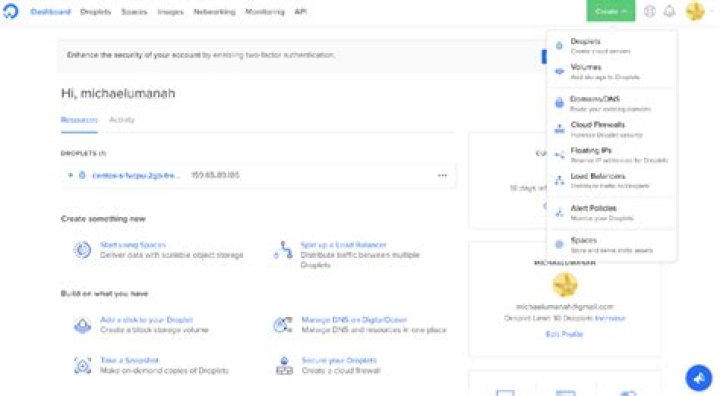Go to Spaces in top navigation
720x396 pixels.
tap(134, 11)
